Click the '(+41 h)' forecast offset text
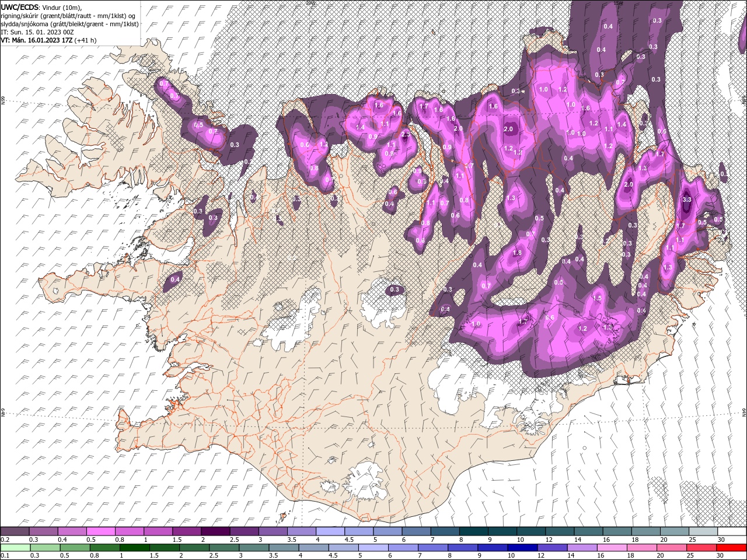Image resolution: width=747 pixels, height=560 pixels. (x=85, y=40)
